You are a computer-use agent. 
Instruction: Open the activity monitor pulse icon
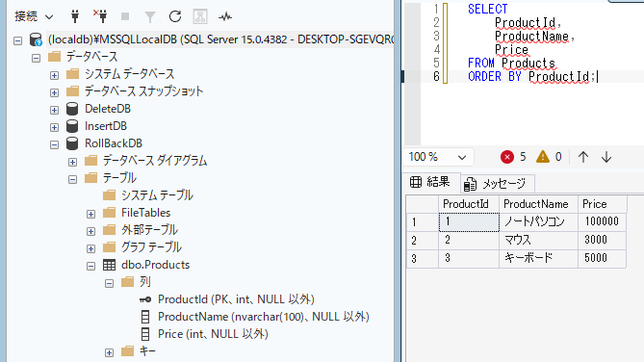tap(225, 16)
